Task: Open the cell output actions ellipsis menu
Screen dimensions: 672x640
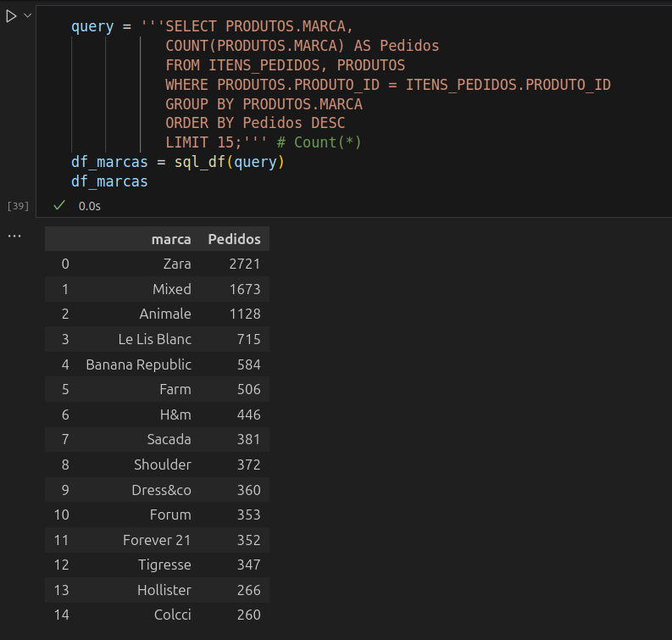Action: [x=14, y=237]
